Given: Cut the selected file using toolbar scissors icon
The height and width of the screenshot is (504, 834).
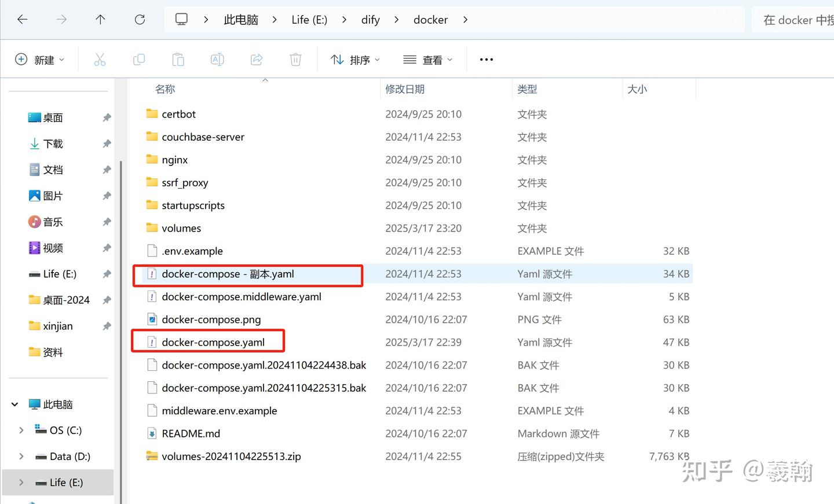Looking at the screenshot, I should point(100,59).
